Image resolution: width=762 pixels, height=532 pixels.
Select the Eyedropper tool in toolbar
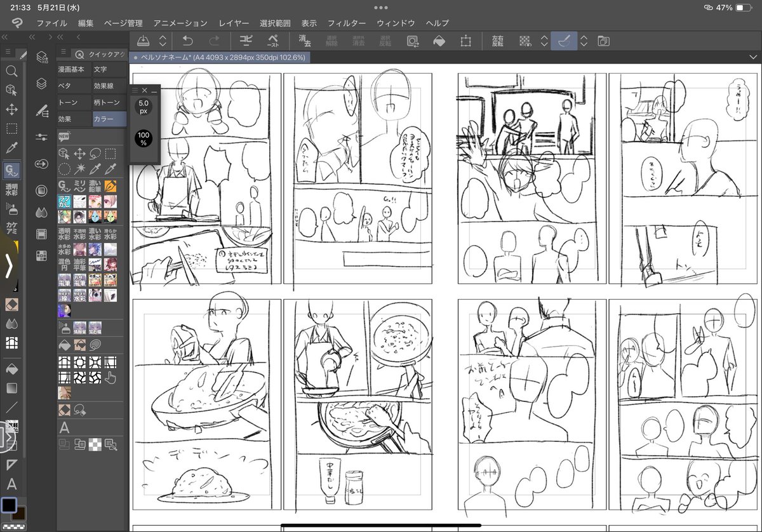[x=11, y=149]
